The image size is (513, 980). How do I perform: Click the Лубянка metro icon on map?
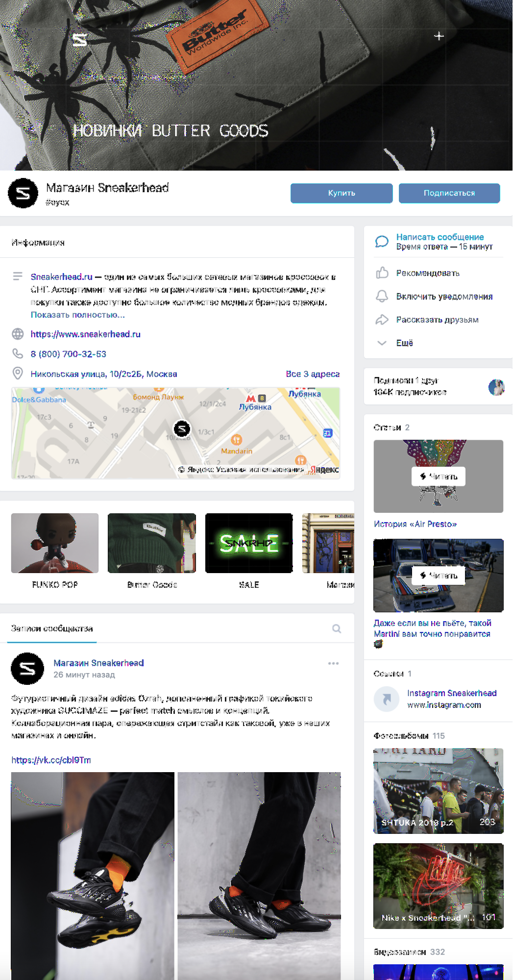point(251,399)
